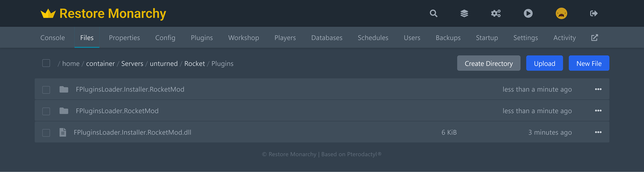Switch to the Users tab
644x172 pixels.
click(412, 38)
